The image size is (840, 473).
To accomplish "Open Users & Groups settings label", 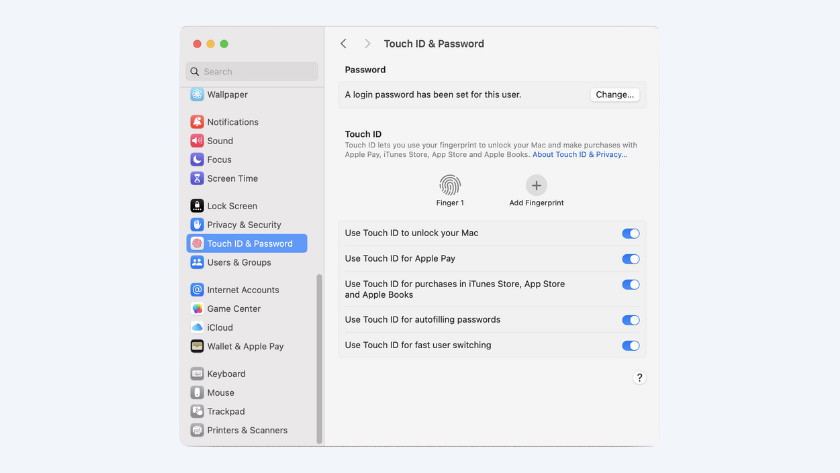I will click(x=239, y=262).
